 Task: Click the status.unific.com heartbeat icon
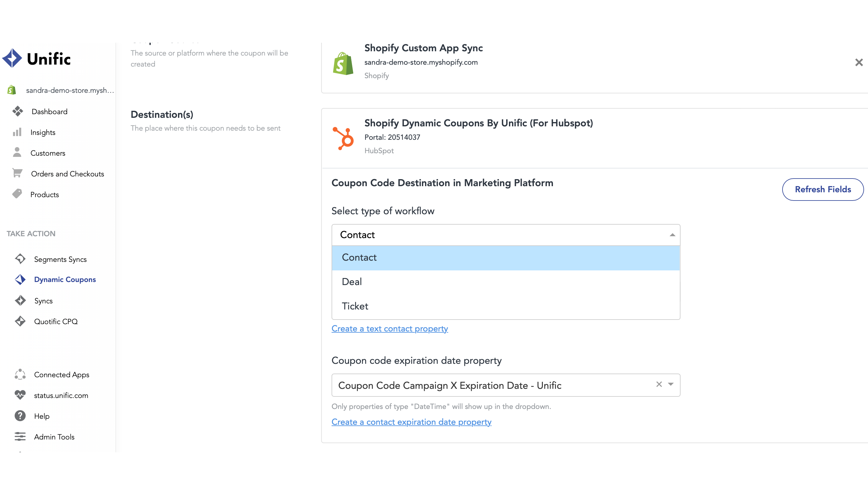click(x=20, y=395)
